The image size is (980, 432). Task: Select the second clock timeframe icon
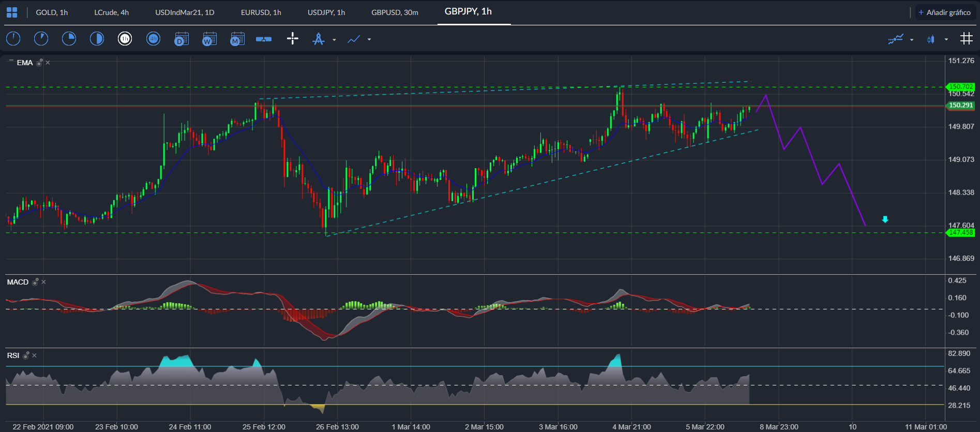[x=41, y=39]
